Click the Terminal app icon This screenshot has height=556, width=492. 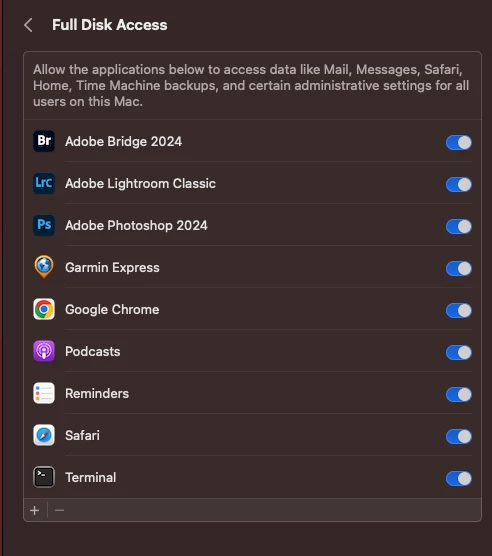(x=44, y=477)
